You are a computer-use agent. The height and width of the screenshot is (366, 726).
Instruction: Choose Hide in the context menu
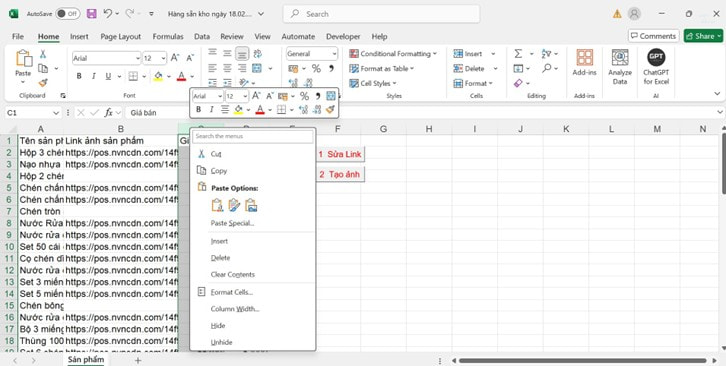pos(253,326)
